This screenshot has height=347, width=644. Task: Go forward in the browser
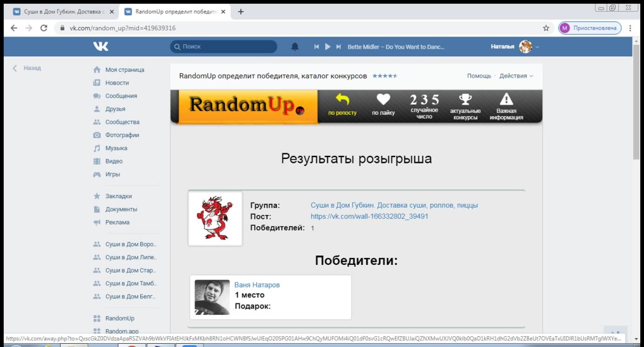click(29, 28)
